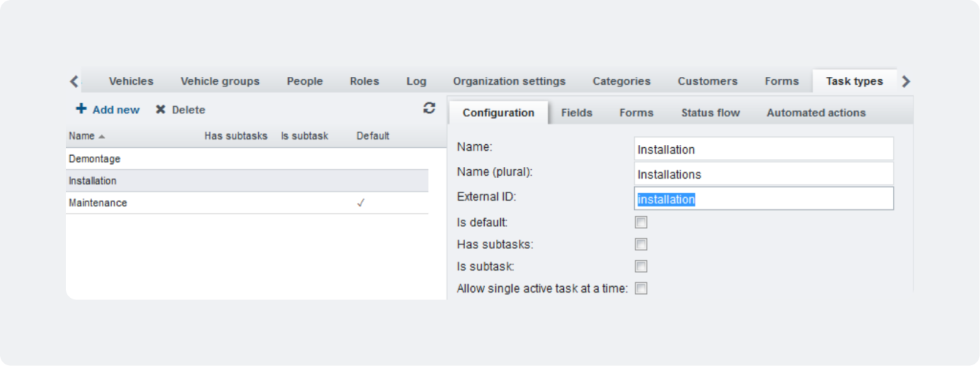Image resolution: width=980 pixels, height=366 pixels.
Task: Click the Default column header
Action: [372, 136]
